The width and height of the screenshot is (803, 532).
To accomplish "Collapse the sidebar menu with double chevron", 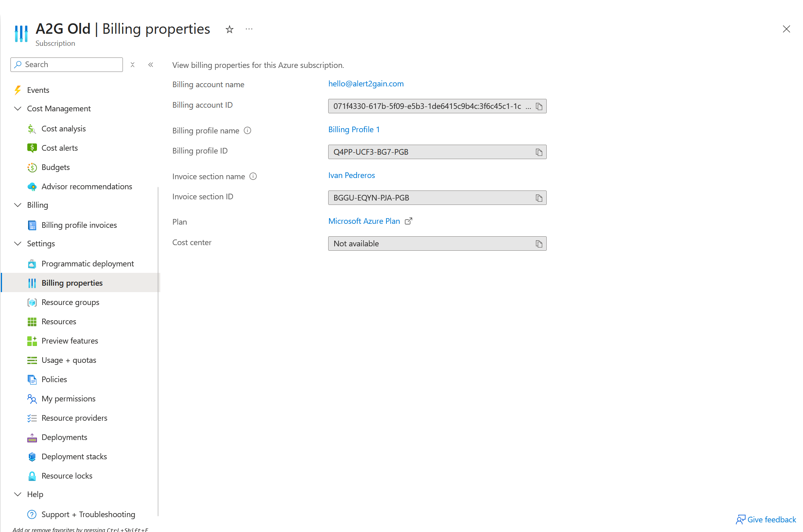I will [x=151, y=65].
